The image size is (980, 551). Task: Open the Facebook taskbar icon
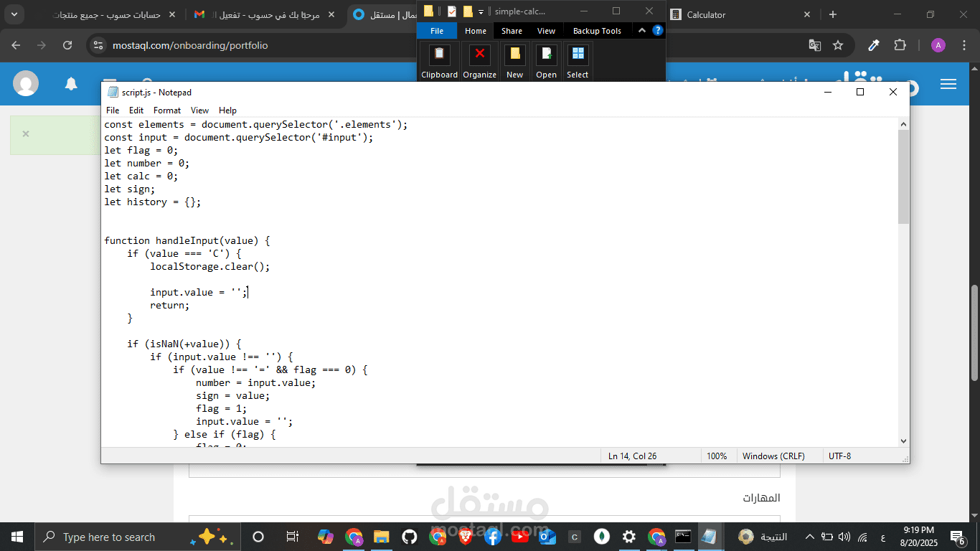point(493,537)
